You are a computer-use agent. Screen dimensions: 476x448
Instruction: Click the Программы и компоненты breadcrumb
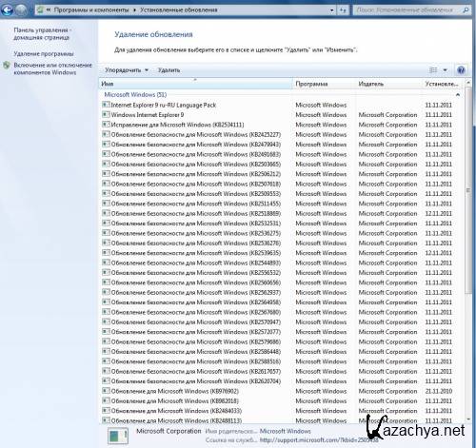pyautogui.click(x=91, y=10)
